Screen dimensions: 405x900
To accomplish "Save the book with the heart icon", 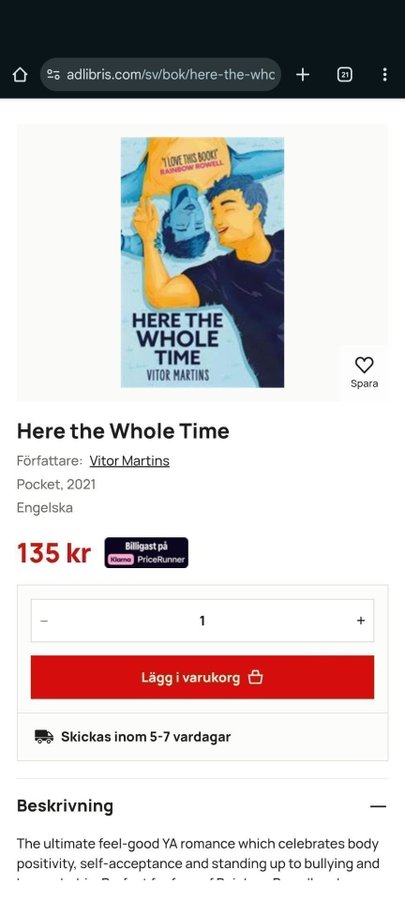I will (364, 372).
